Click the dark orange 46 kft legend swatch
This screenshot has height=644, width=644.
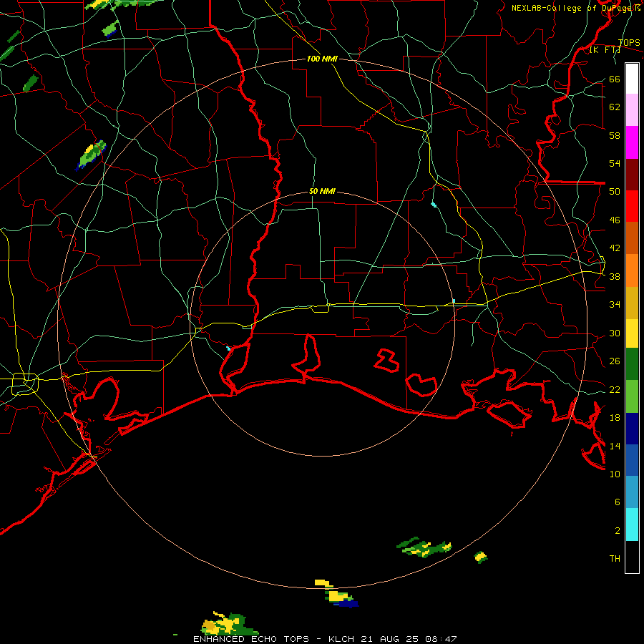coord(632,238)
